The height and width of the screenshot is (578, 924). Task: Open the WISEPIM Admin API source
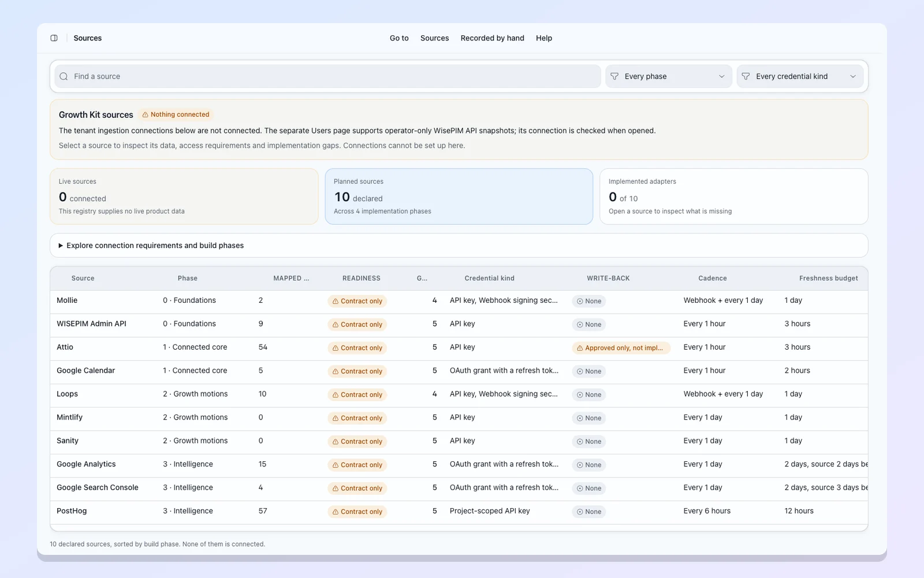459,324
